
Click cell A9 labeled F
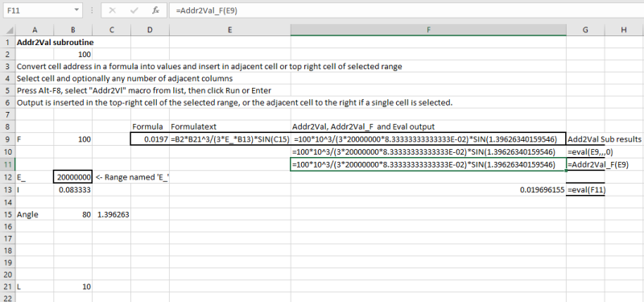35,139
